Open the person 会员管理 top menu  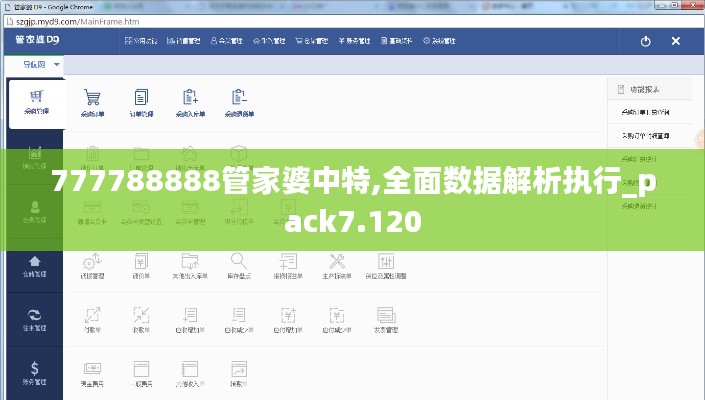(x=227, y=41)
